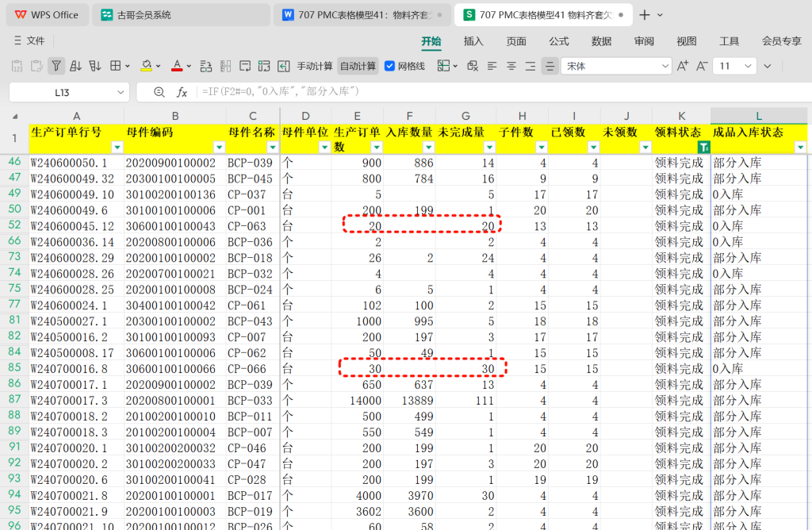
Task: Switch to the 插入 Insert tab
Action: tap(473, 41)
